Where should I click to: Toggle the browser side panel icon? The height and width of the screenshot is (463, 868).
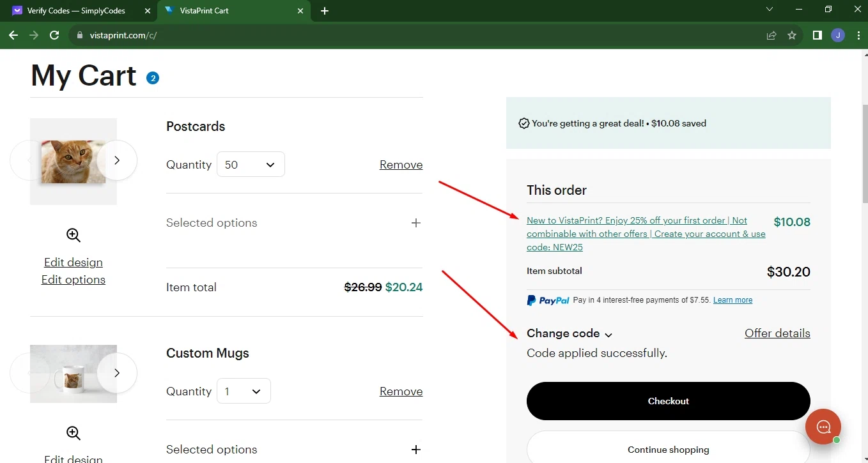[x=817, y=35]
